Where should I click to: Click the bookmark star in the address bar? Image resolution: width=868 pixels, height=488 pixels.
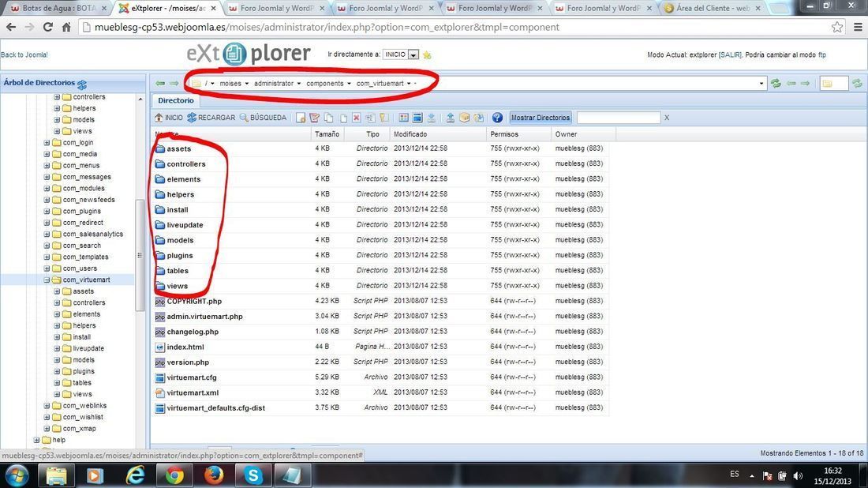[837, 27]
